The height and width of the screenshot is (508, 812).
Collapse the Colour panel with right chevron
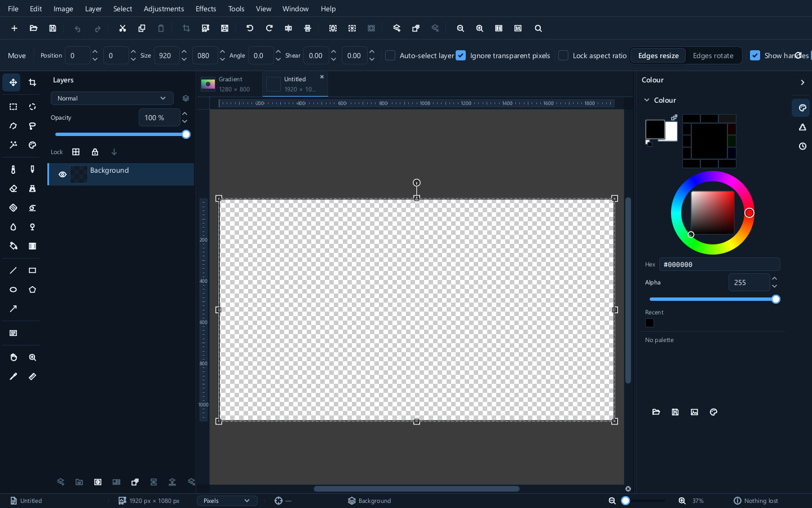802,82
